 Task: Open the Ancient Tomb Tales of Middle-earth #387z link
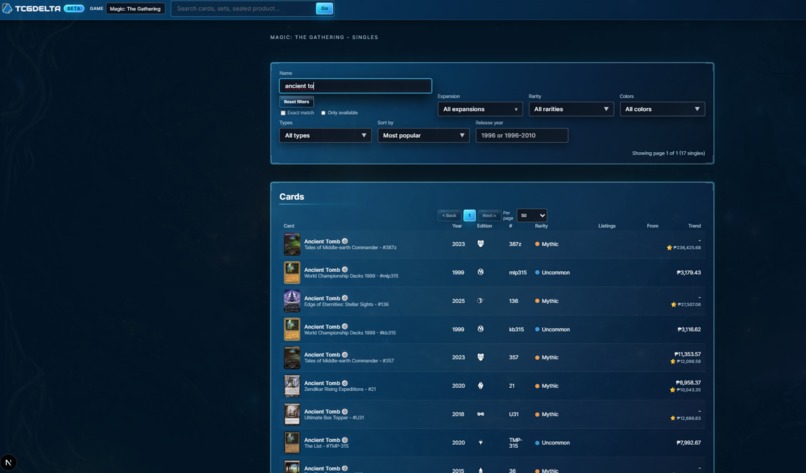tap(322, 241)
